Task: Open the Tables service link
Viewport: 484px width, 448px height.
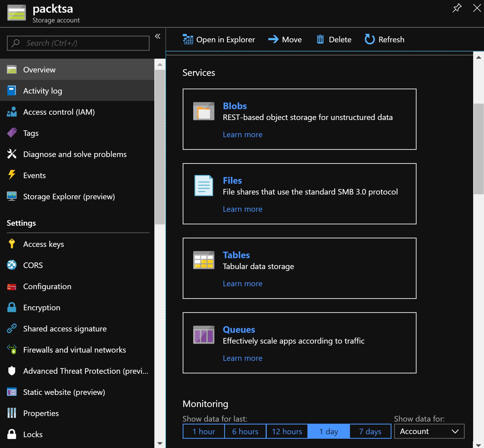Action: [x=236, y=255]
